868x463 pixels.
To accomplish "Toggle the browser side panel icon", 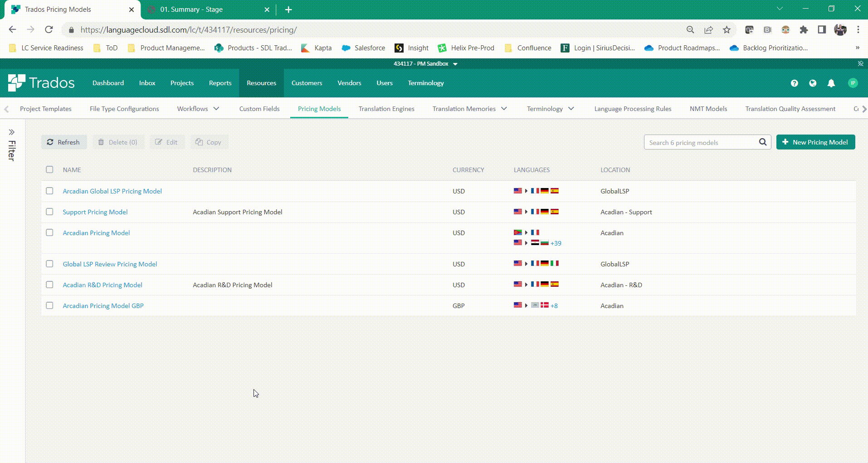I will [822, 30].
